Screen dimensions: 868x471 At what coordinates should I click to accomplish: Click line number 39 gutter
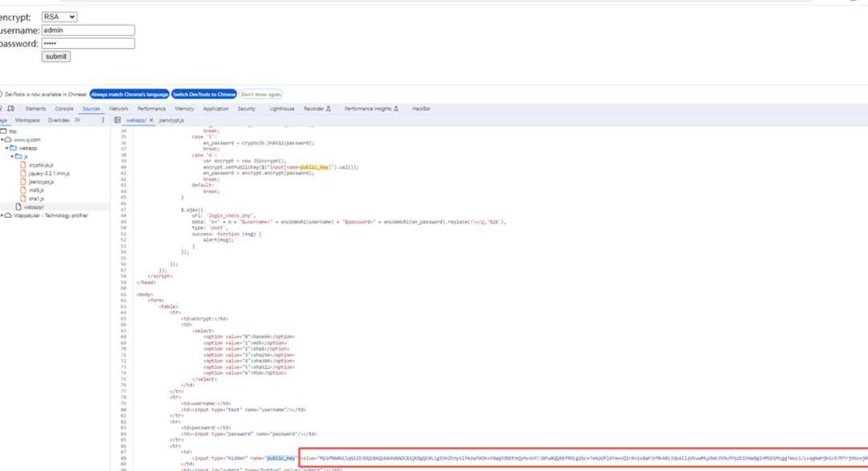124,161
